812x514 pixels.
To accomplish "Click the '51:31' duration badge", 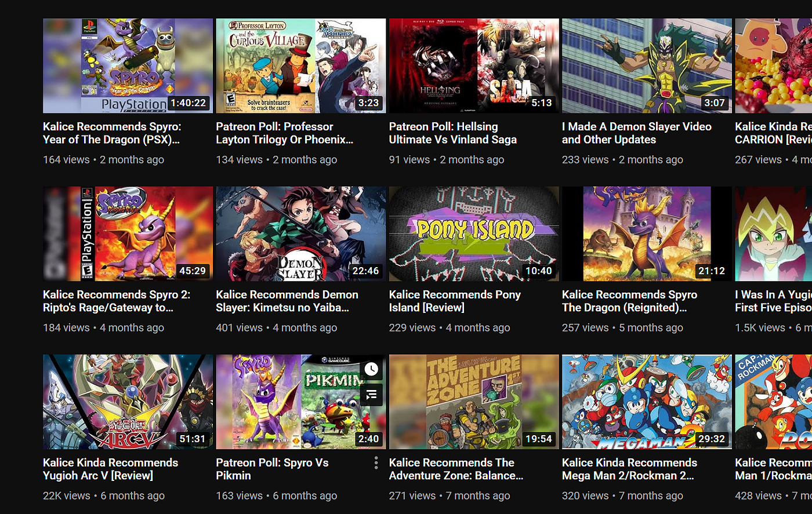I will point(193,439).
